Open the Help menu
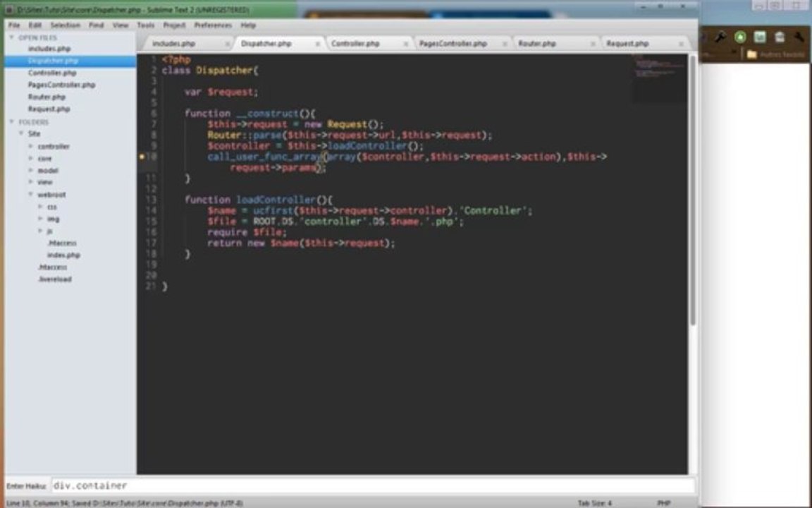Viewport: 812px width, 508px height. [248, 25]
